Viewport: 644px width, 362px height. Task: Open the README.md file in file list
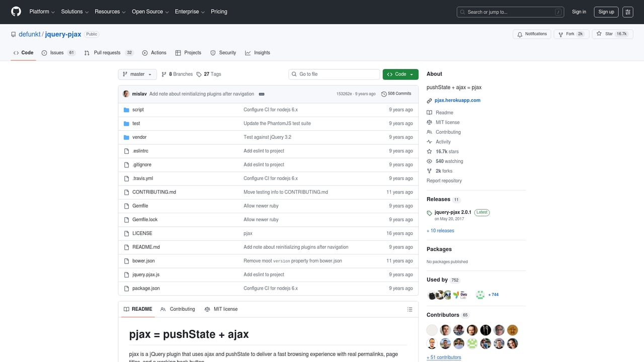(146, 247)
